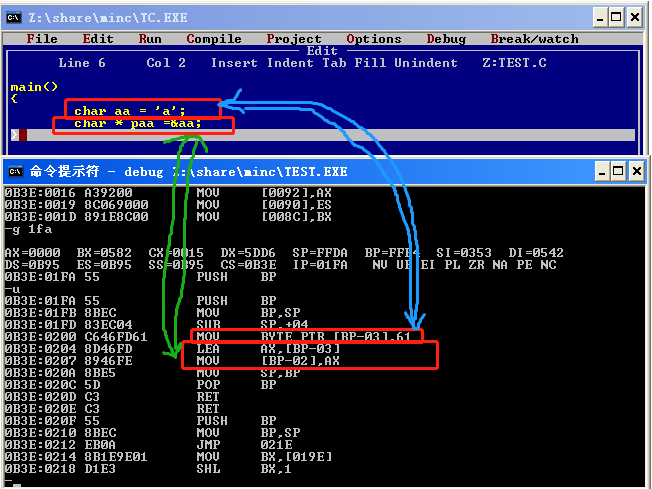Click the MOV [0092],AX instruction
Screen dimensions: 652x489
point(264,193)
